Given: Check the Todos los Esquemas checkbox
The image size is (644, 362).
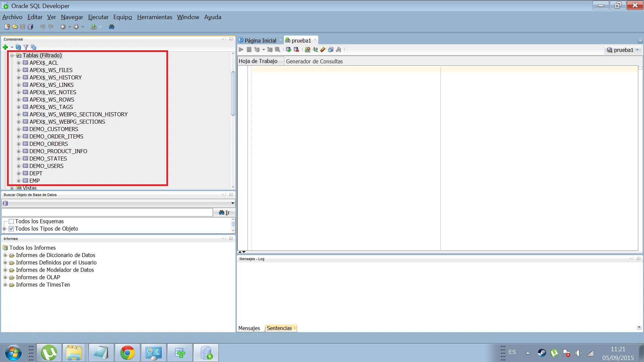Looking at the screenshot, I should pyautogui.click(x=11, y=221).
